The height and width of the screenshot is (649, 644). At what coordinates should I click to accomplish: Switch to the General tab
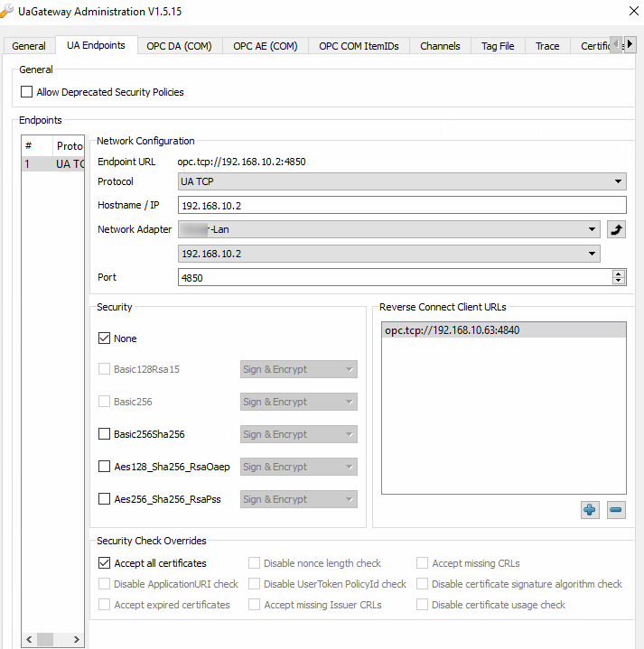click(x=29, y=45)
